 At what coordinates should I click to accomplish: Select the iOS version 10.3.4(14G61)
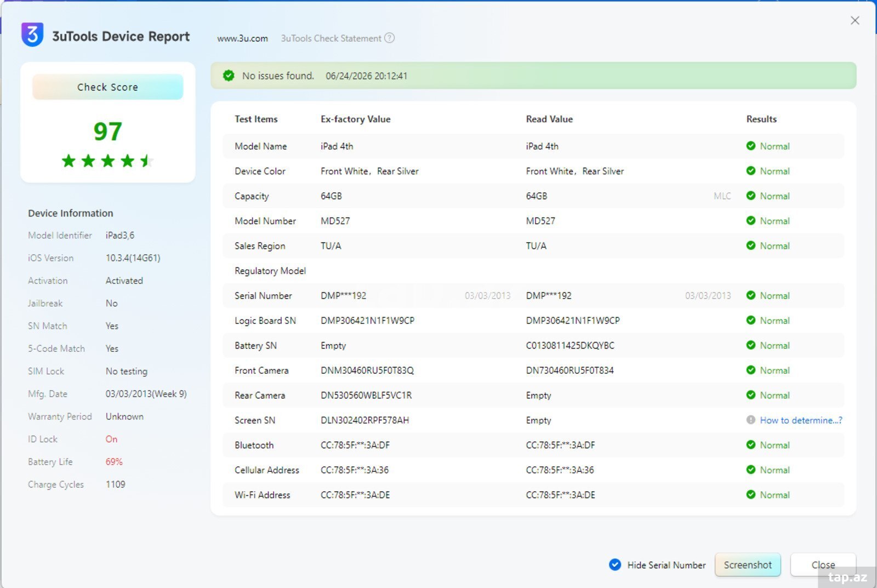coord(133,258)
